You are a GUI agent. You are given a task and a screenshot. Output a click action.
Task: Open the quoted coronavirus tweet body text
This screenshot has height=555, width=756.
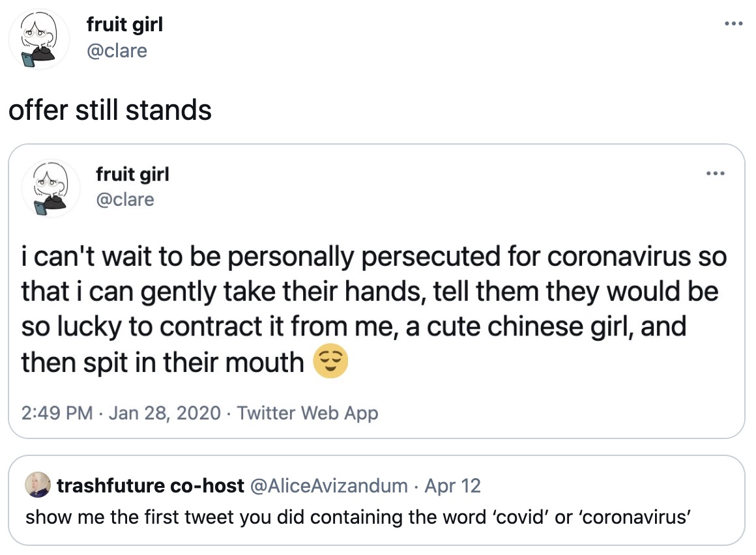[374, 309]
